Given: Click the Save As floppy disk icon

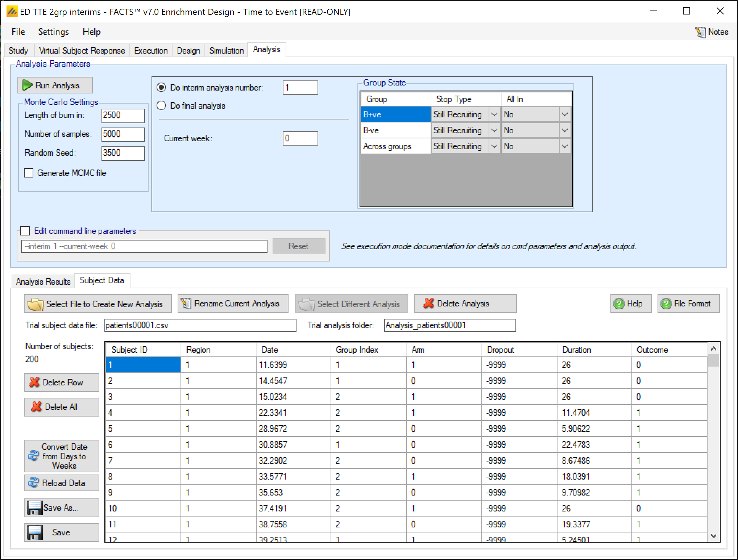Looking at the screenshot, I should click(x=35, y=507).
